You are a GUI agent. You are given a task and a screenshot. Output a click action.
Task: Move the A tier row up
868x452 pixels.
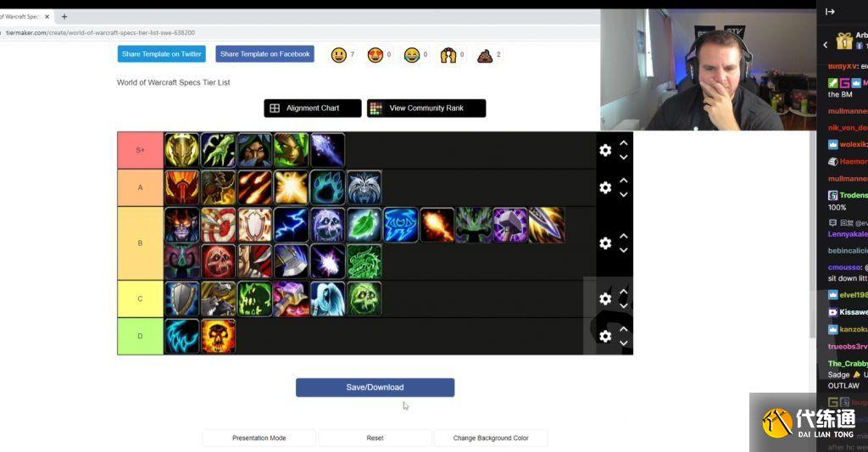pyautogui.click(x=623, y=181)
